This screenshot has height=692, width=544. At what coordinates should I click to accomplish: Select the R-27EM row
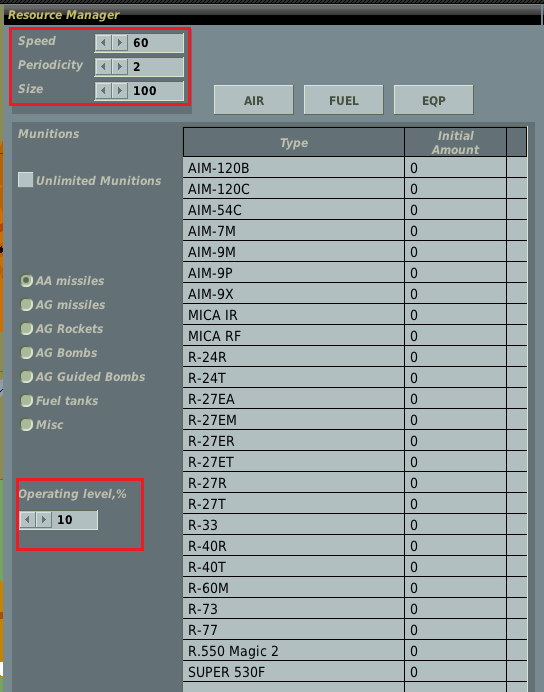click(x=355, y=420)
